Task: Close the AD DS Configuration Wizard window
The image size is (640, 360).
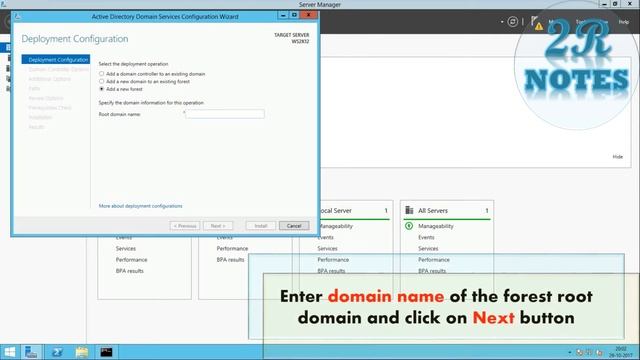Action: [309, 15]
